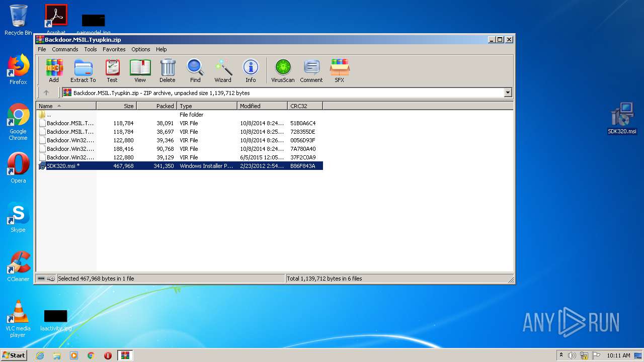Click the Start button
The image size is (644, 362).
coord(14,355)
